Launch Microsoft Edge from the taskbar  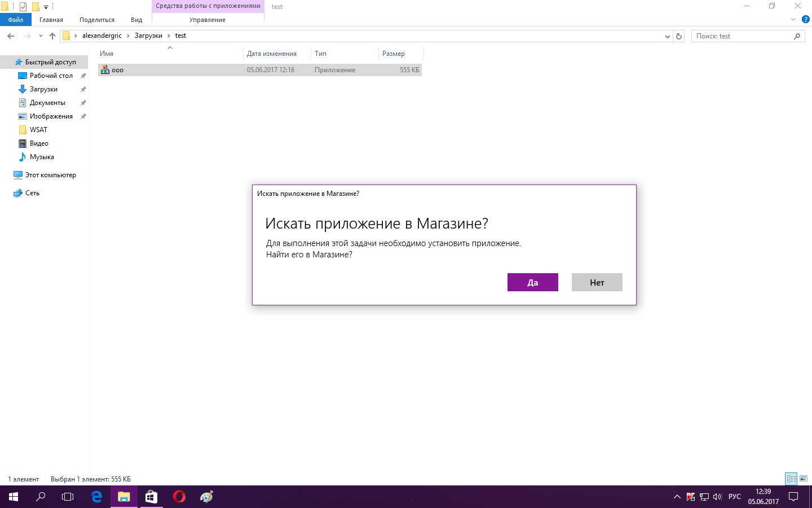[96, 497]
